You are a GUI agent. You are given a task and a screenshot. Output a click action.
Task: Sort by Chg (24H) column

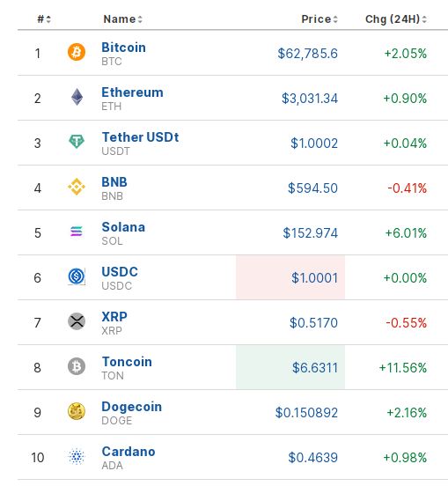tap(396, 19)
